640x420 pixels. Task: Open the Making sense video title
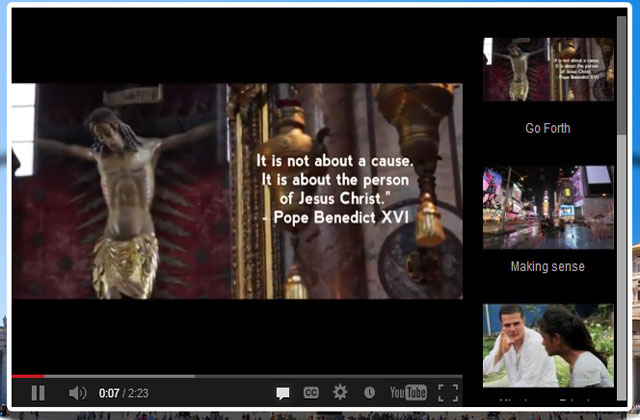click(548, 267)
